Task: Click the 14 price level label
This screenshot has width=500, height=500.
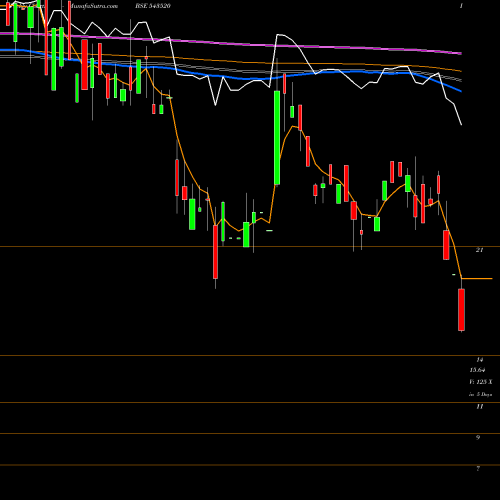Action: [479, 360]
